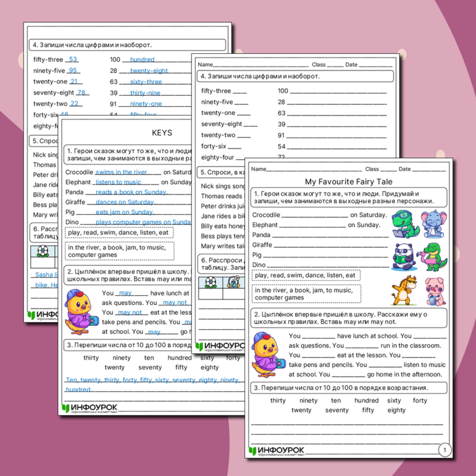Click the chick on Fairy Tale worksheet
Viewport: 476px width, 476px height.
(269, 355)
